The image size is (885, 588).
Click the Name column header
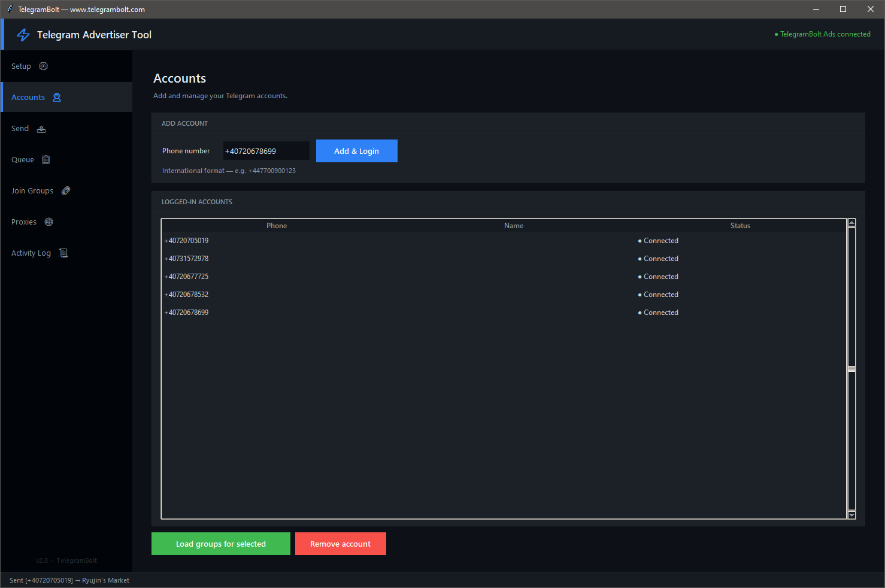[x=514, y=226]
